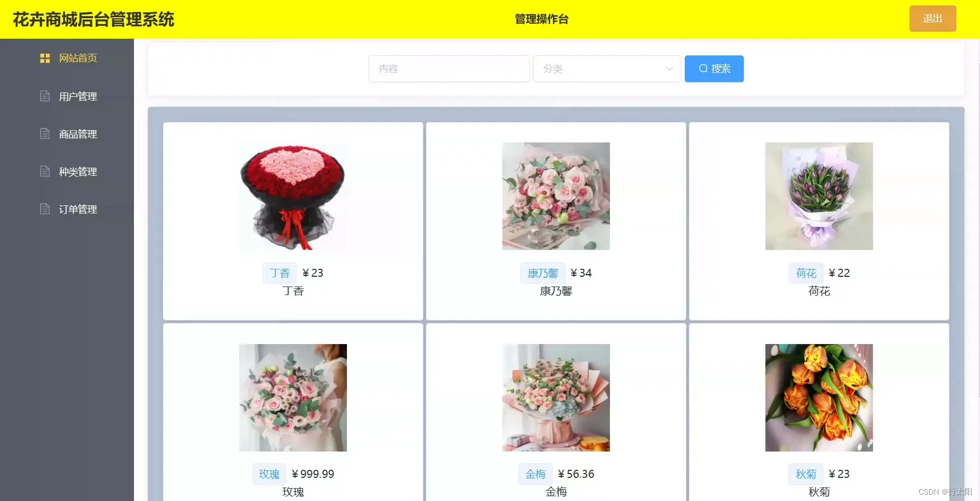Image resolution: width=980 pixels, height=501 pixels.
Task: Click the 退出 logout button
Action: 933,19
